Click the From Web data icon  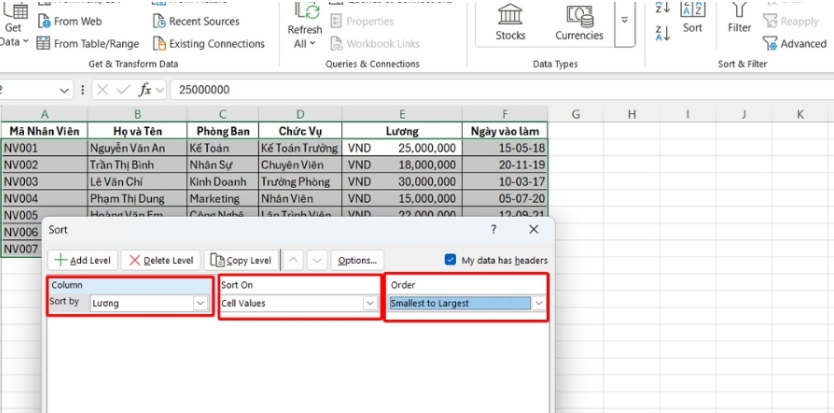[44, 21]
